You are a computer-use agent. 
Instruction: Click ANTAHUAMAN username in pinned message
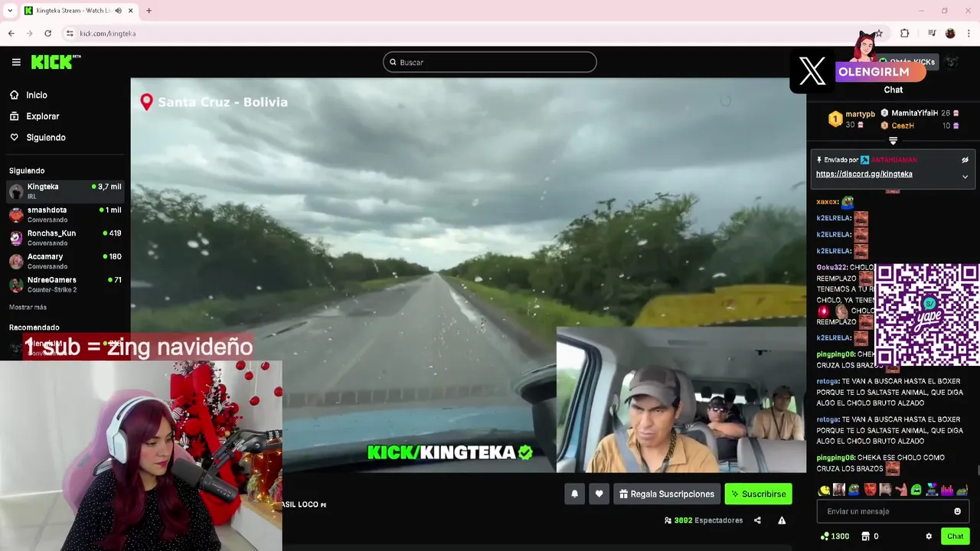pos(893,160)
